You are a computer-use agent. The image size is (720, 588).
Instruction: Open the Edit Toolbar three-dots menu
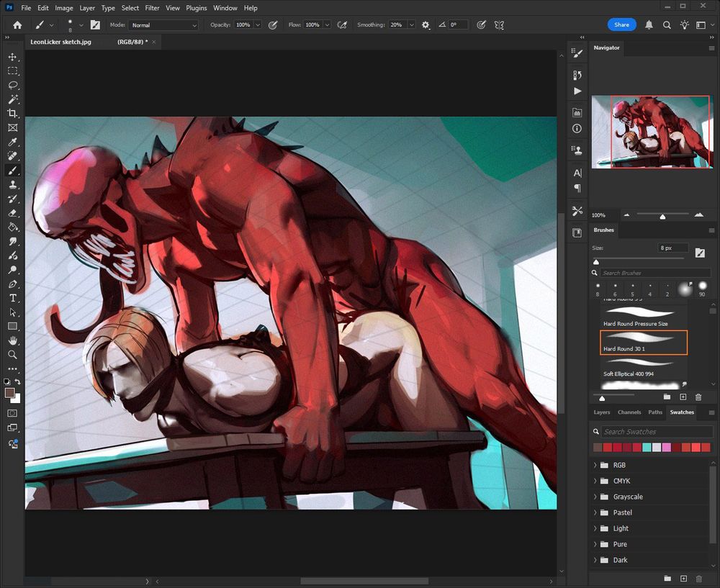pyautogui.click(x=12, y=368)
